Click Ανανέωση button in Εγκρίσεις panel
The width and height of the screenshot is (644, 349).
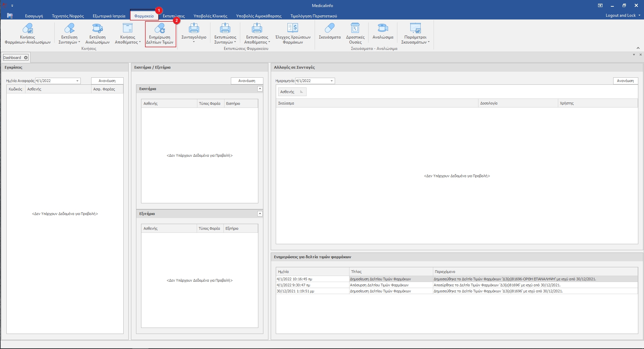[107, 81]
